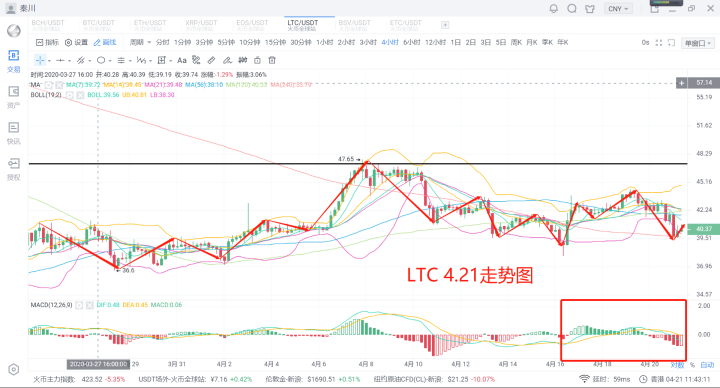The image size is (720, 388).
Task: Switch to the BCH/USDT tab
Action: (x=48, y=25)
